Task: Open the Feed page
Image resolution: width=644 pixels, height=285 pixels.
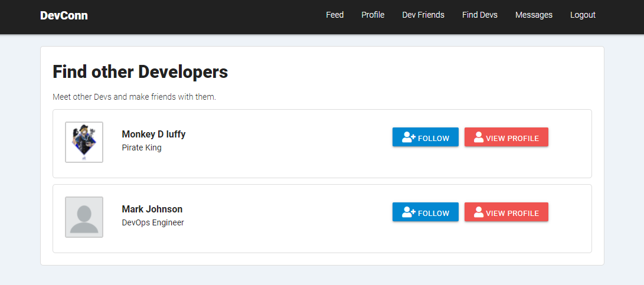Action: pyautogui.click(x=335, y=15)
